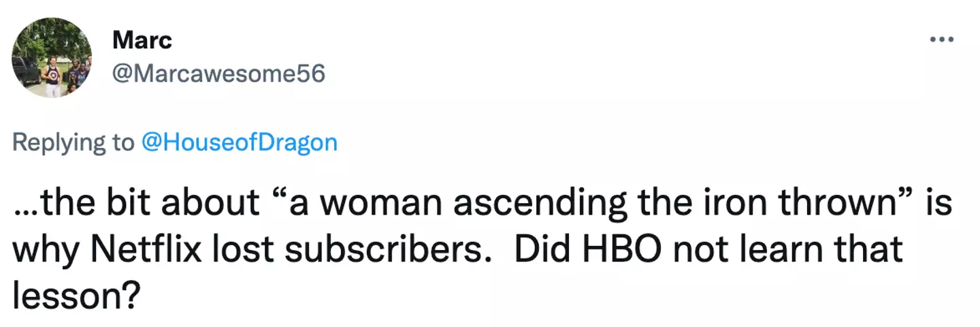Click Marc's profile picture avatar
980x327 pixels.
[x=52, y=57]
